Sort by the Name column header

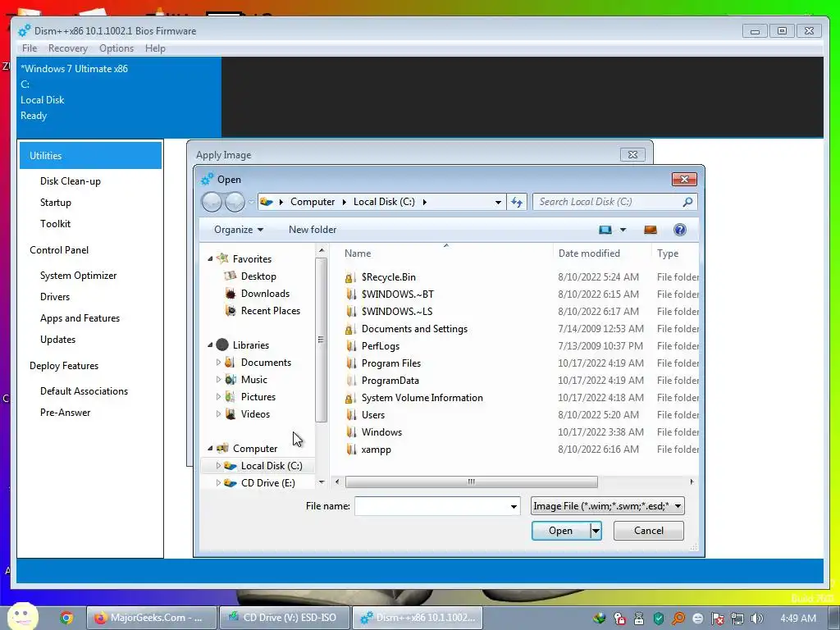tap(358, 253)
